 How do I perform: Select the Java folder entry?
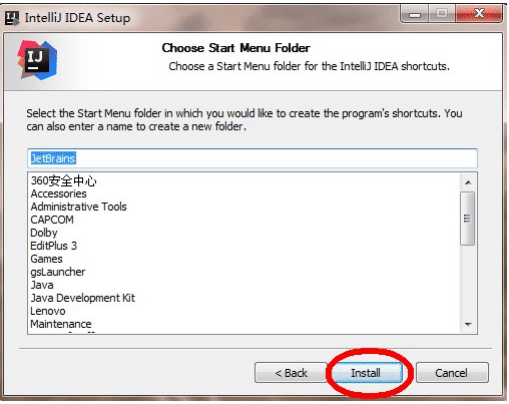[x=42, y=285]
